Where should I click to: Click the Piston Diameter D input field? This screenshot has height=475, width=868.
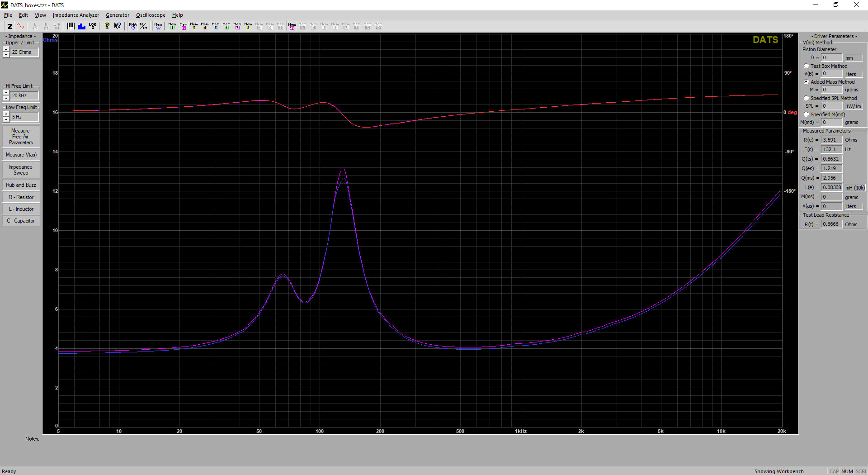coord(832,57)
